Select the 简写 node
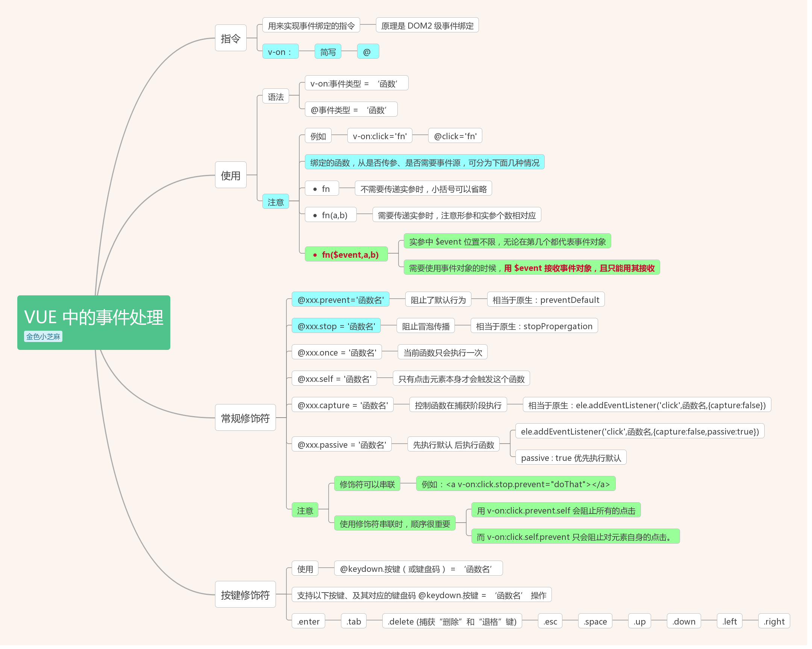This screenshot has height=649, width=812. [327, 52]
